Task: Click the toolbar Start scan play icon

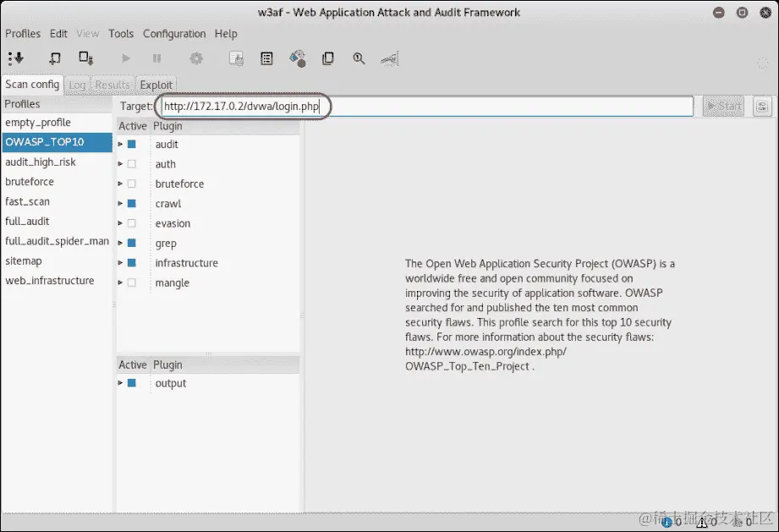Action: (x=126, y=58)
